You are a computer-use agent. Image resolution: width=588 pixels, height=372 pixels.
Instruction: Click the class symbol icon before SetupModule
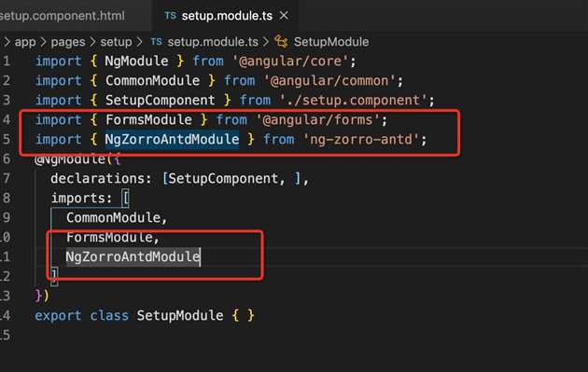point(281,42)
